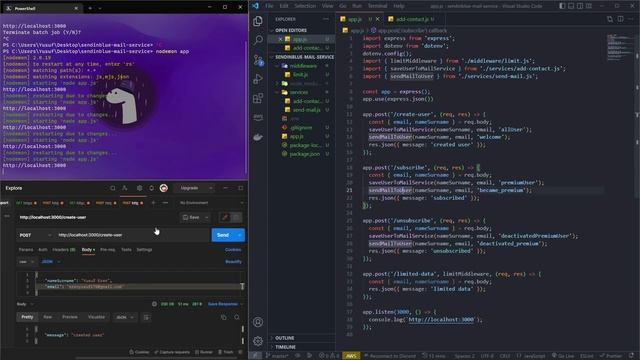640x360 pixels.
Task: Click the blue Send button
Action: pos(223,235)
